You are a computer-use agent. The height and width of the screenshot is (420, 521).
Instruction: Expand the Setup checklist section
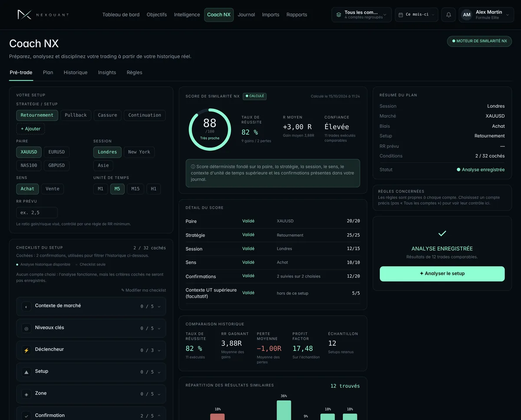91,372
